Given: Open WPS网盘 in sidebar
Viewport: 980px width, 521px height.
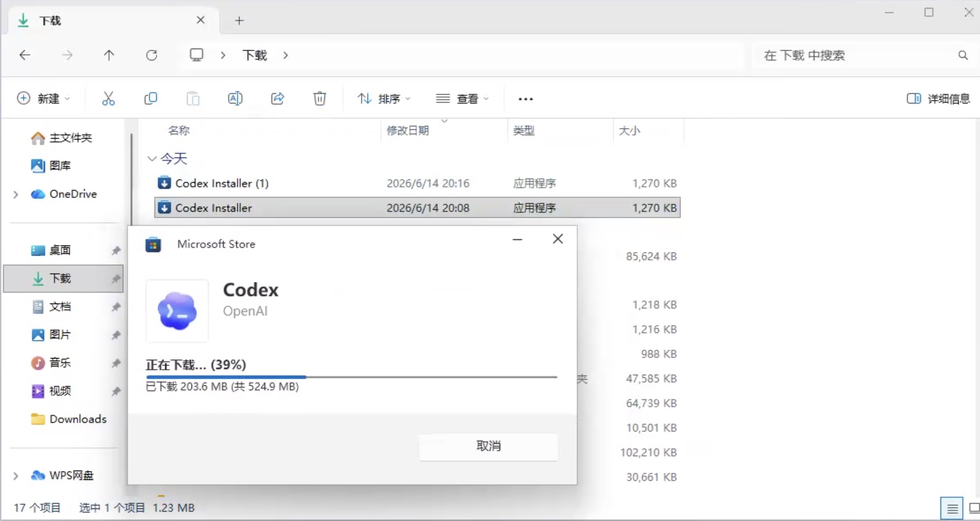Looking at the screenshot, I should click(x=62, y=476).
